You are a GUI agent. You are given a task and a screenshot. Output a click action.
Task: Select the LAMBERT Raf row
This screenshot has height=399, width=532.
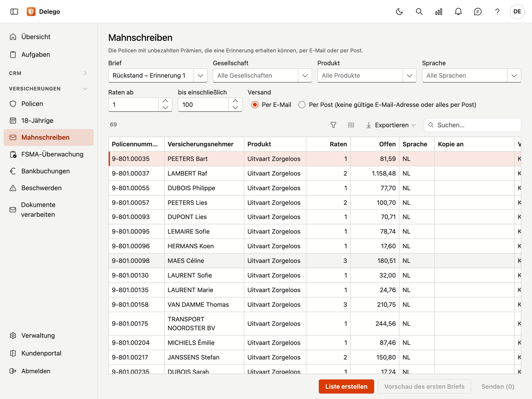(x=315, y=173)
